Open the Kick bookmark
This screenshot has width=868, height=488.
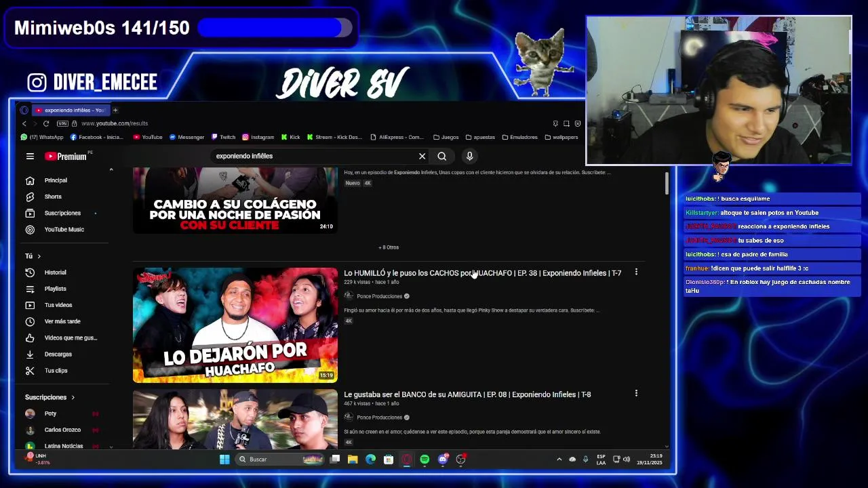pos(290,137)
